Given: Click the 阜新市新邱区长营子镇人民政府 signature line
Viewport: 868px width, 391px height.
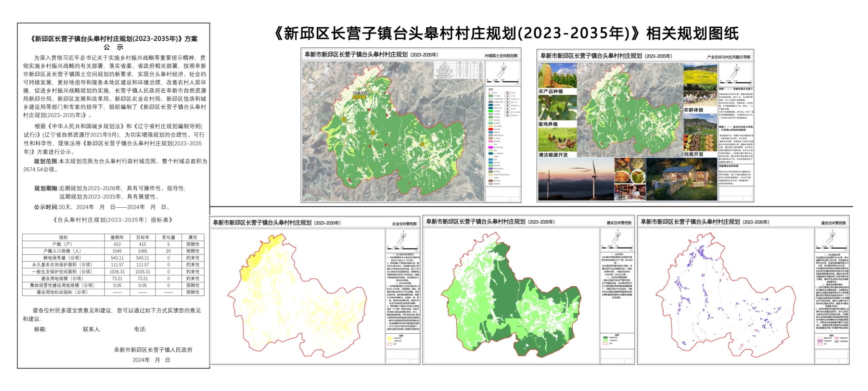Looking at the screenshot, I should click(x=153, y=350).
